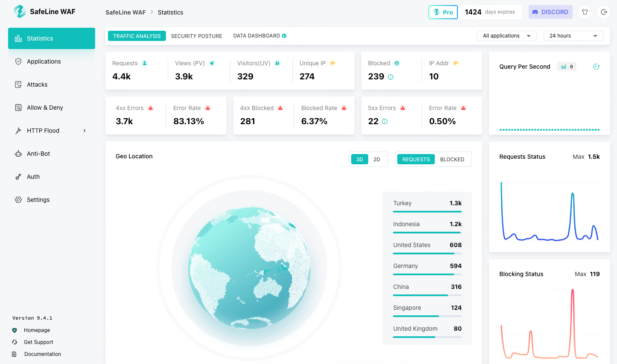Click the warning icon next to Blocked Rate
This screenshot has width=617, height=364.
pyautogui.click(x=344, y=108)
